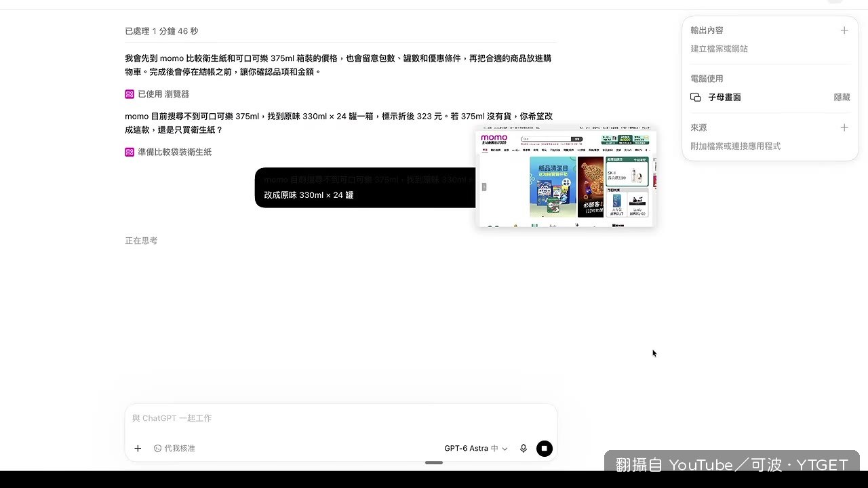This screenshot has width=868, height=488.
Task: Click the drag handle below the composer
Action: coord(434,463)
